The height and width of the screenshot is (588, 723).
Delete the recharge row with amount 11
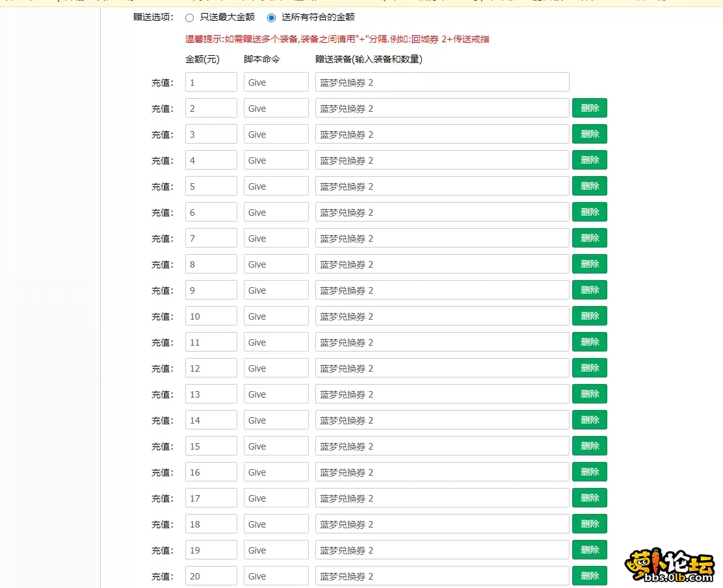click(589, 342)
